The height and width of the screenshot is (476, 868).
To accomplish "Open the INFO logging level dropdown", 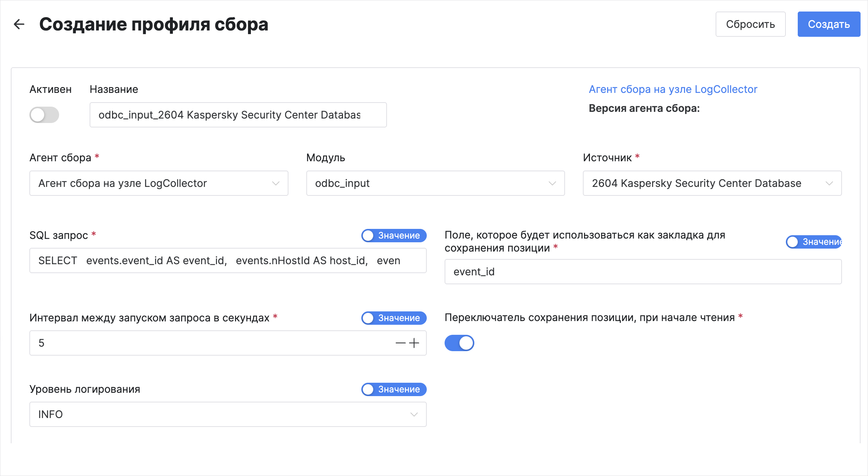I will (x=228, y=414).
